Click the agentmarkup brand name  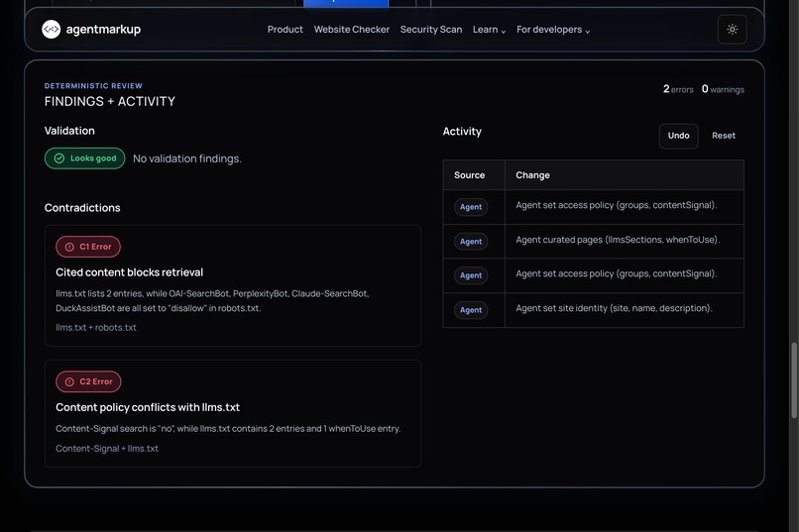pos(103,30)
